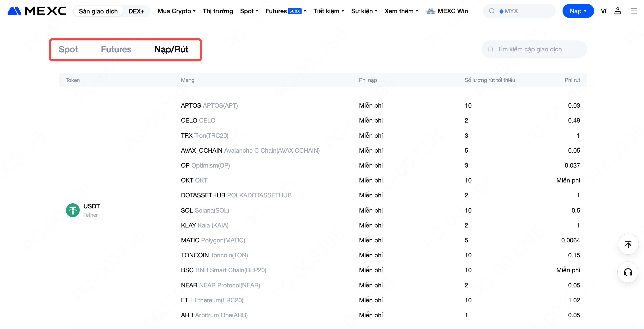Click the Mạng column header
Screen dimensions: 644x329
187,80
